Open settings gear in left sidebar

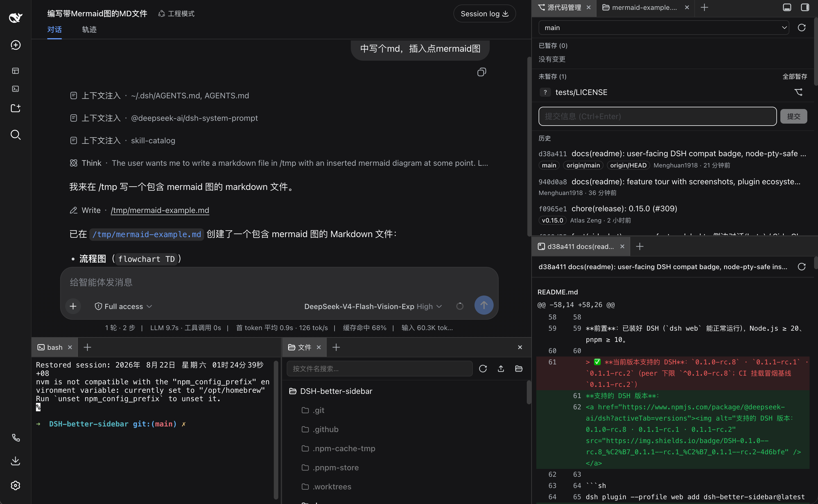tap(15, 485)
